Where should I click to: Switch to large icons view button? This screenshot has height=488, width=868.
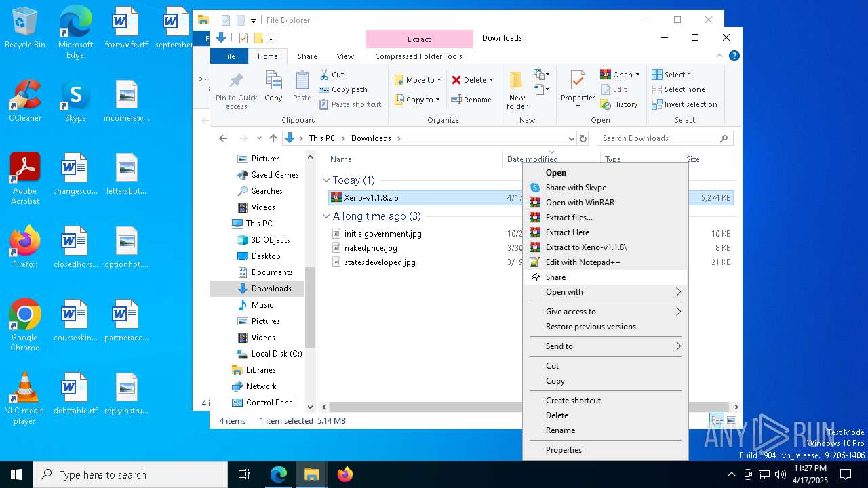pos(731,420)
